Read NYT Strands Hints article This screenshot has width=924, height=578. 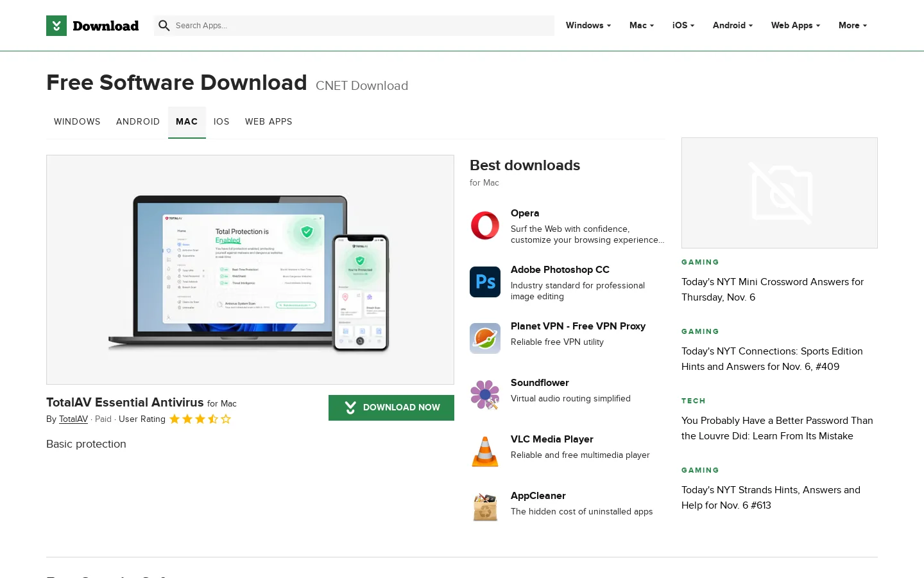[771, 498]
